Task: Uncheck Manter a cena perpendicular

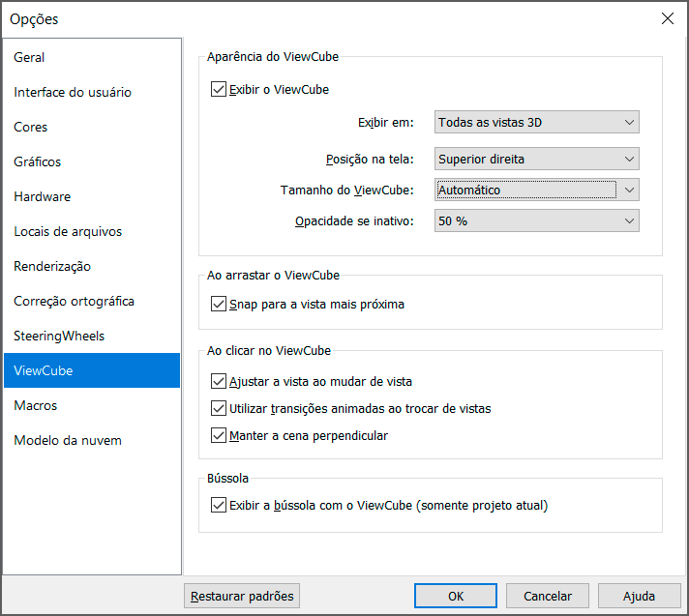Action: (x=218, y=436)
